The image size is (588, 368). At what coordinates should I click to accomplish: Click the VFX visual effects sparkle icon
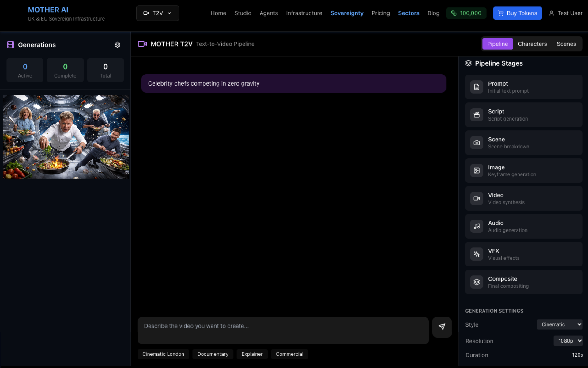pyautogui.click(x=477, y=254)
